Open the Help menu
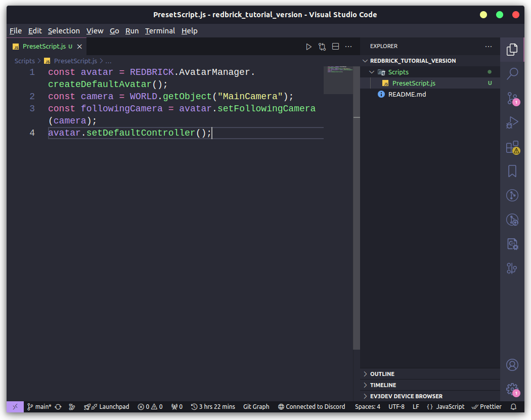 coord(189,31)
